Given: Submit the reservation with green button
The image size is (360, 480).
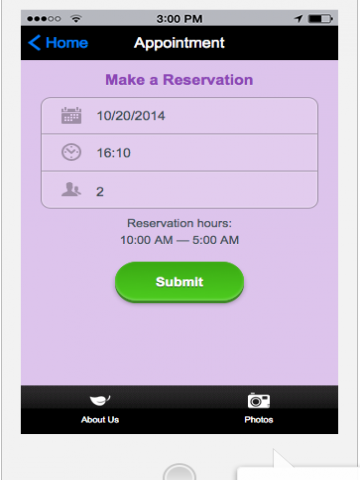Looking at the screenshot, I should 179,282.
